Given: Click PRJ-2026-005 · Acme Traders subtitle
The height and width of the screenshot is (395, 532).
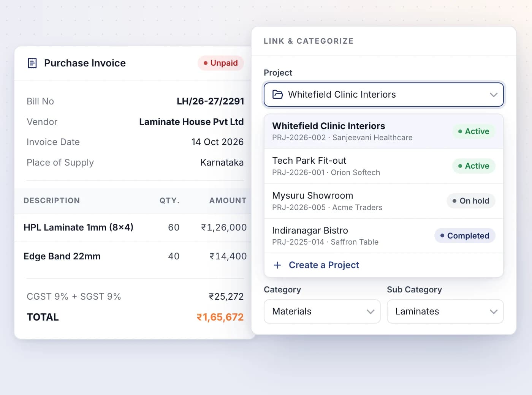Looking at the screenshot, I should pyautogui.click(x=327, y=207).
